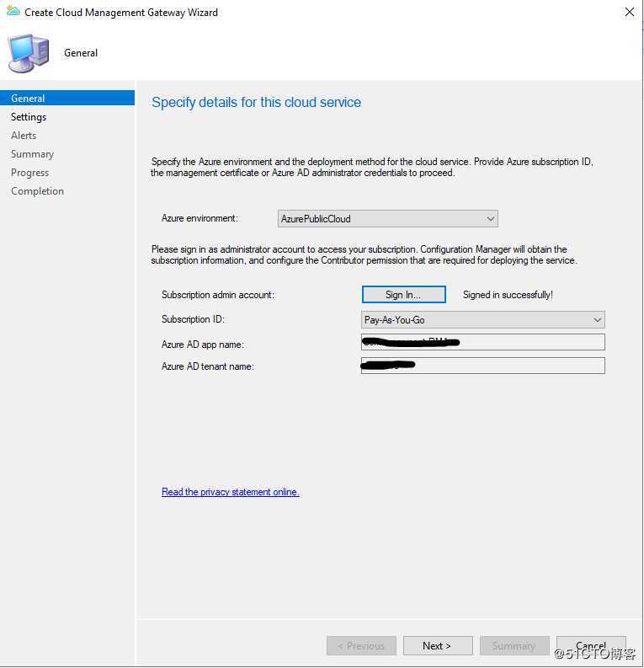Click the wizard cloud icon in title bar
Screen dimensions: 644x668
(x=13, y=12)
